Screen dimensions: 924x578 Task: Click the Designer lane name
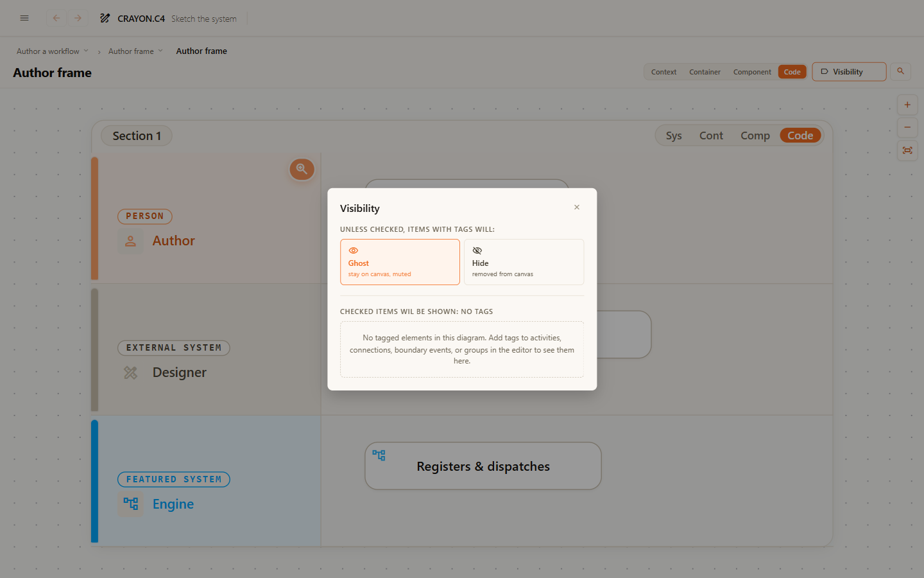180,372
